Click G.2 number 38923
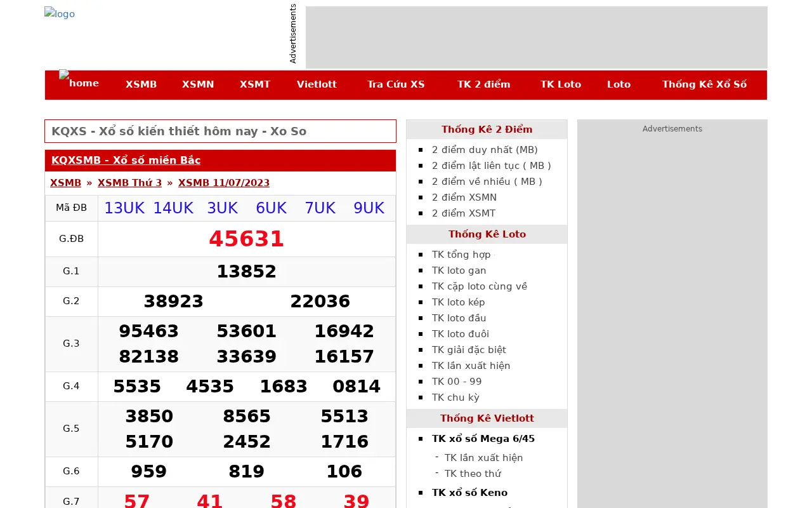 (174, 302)
